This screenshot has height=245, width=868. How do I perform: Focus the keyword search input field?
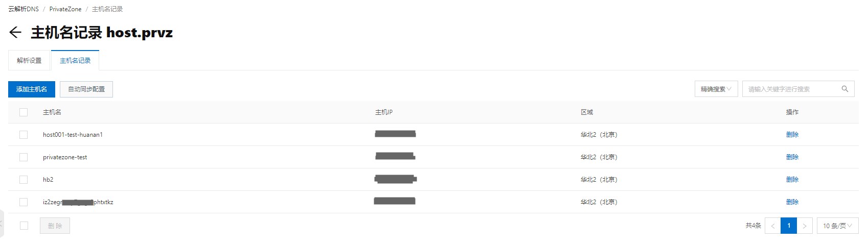[x=791, y=89]
